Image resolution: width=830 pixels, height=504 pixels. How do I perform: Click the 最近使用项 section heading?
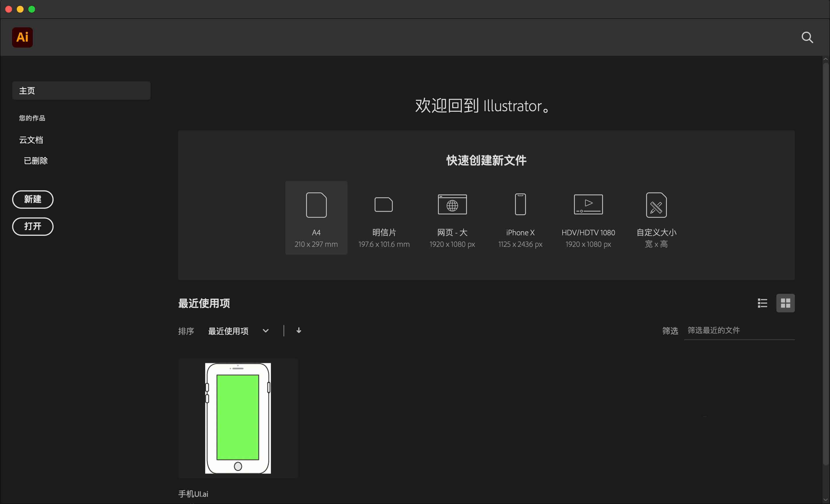(x=204, y=303)
